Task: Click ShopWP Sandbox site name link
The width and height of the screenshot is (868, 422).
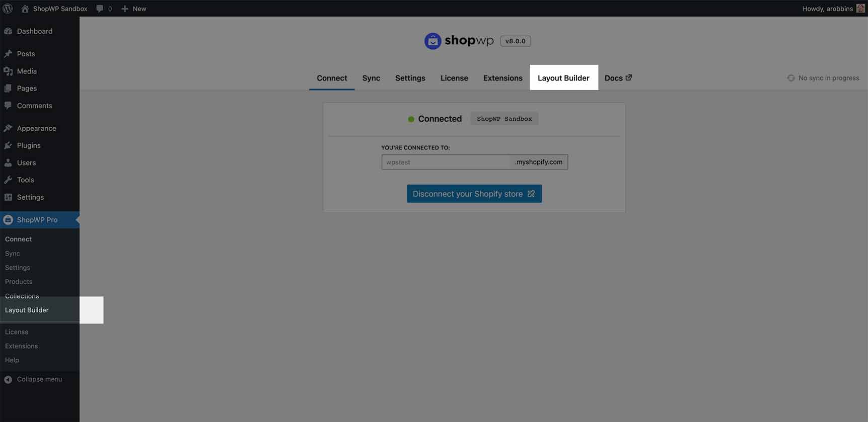Action: (60, 9)
